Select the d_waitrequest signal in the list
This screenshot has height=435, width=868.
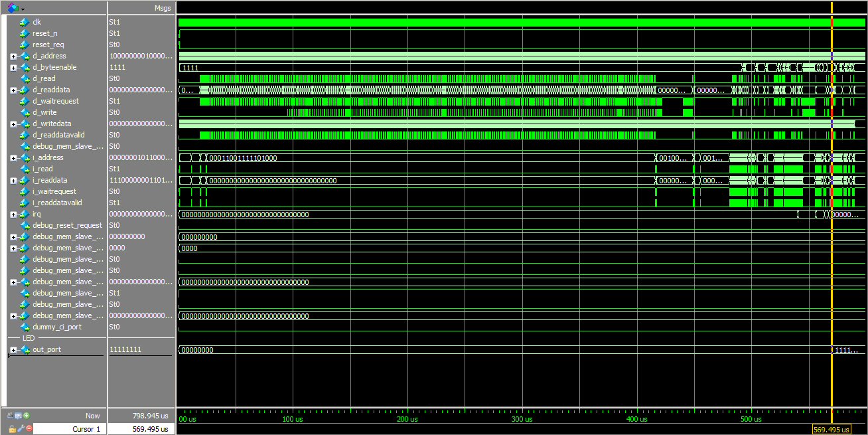(x=56, y=101)
